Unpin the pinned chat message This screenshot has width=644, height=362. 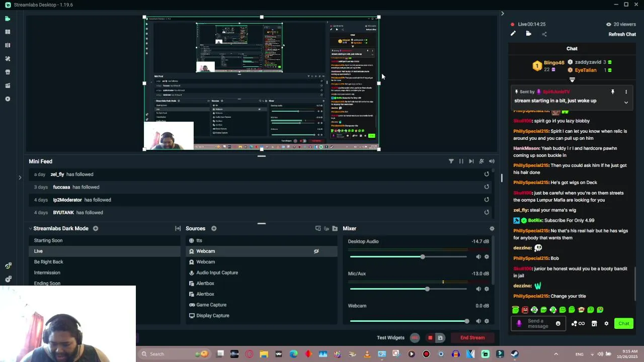[612, 92]
